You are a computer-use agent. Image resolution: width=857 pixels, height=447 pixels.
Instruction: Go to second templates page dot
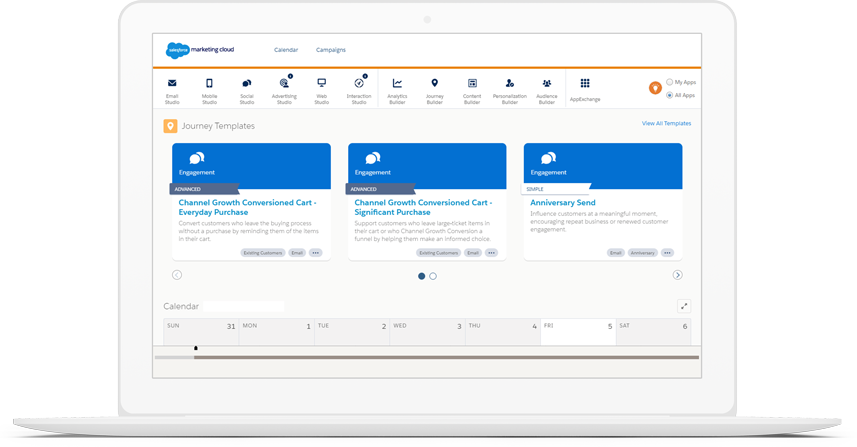(433, 276)
